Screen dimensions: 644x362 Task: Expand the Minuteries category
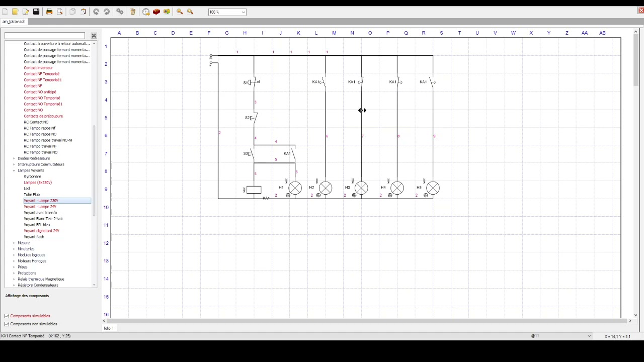click(14, 249)
